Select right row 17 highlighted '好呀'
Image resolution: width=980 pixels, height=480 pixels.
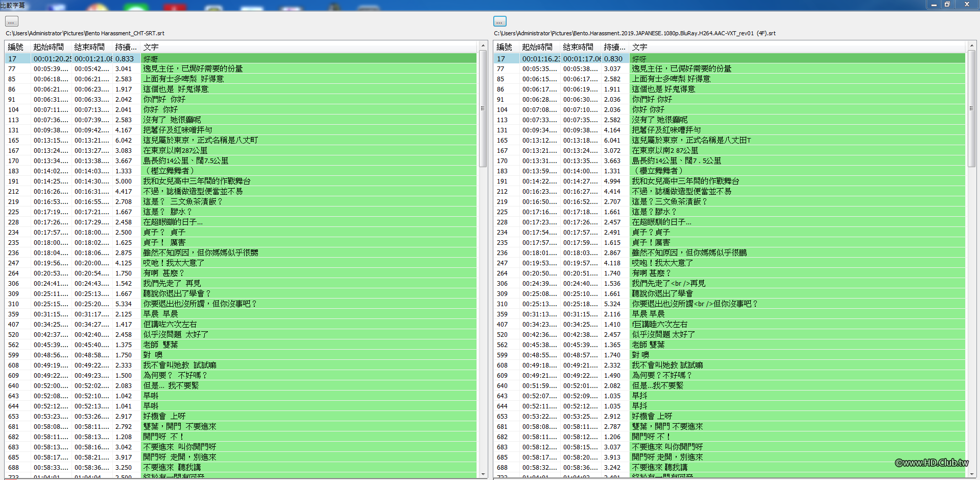point(729,58)
